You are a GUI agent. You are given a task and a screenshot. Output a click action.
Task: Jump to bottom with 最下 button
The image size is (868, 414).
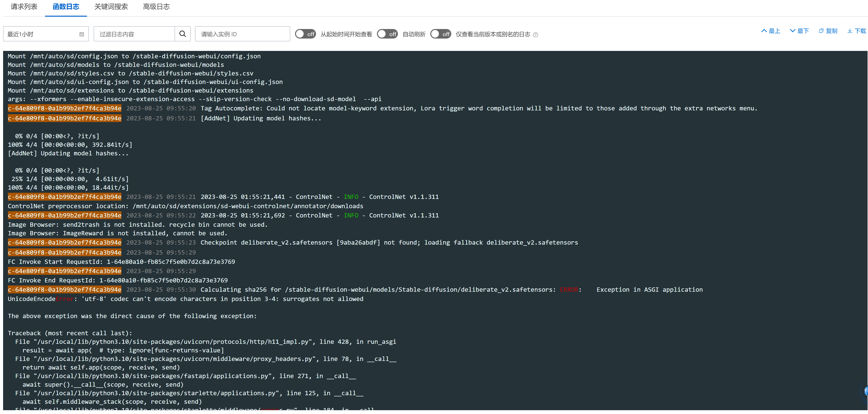click(x=799, y=31)
